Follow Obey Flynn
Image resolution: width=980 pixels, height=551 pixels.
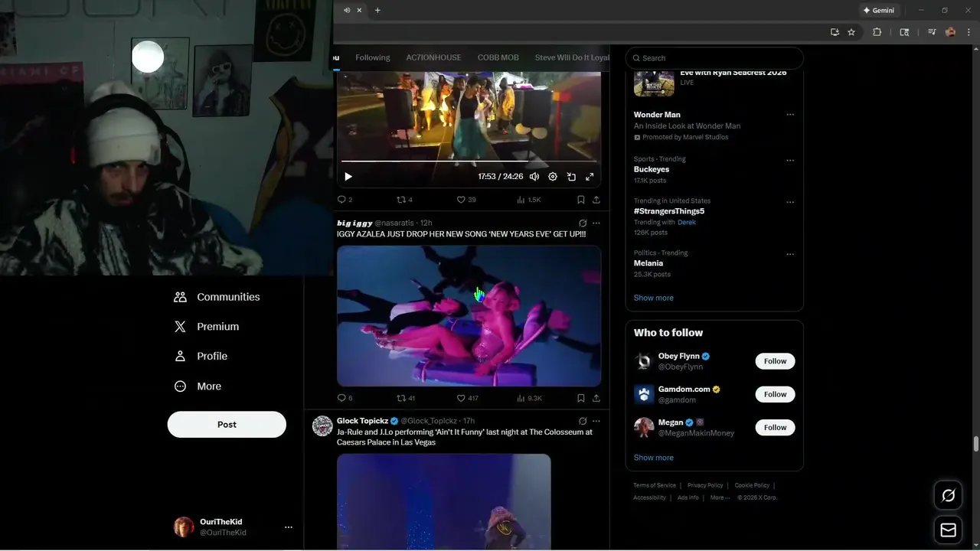(x=775, y=361)
